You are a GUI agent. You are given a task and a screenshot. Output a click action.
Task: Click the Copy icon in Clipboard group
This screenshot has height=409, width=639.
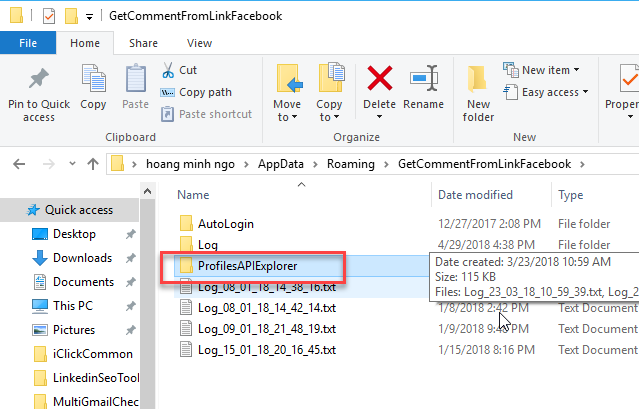(93, 78)
